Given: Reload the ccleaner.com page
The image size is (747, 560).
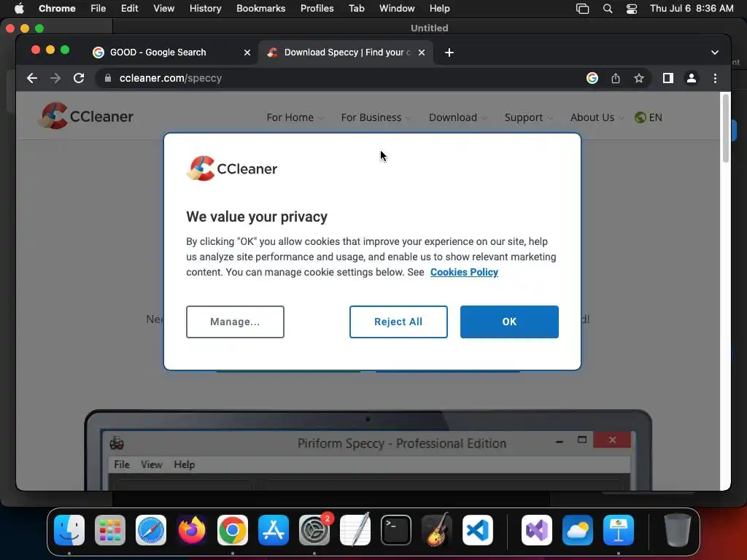Looking at the screenshot, I should [79, 78].
